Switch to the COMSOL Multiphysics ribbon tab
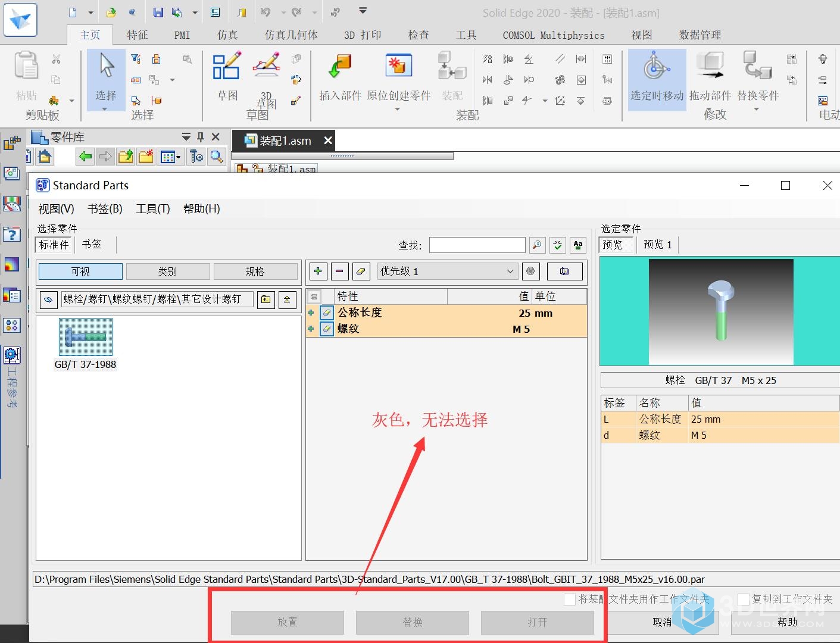This screenshot has width=840, height=643. 554,35
